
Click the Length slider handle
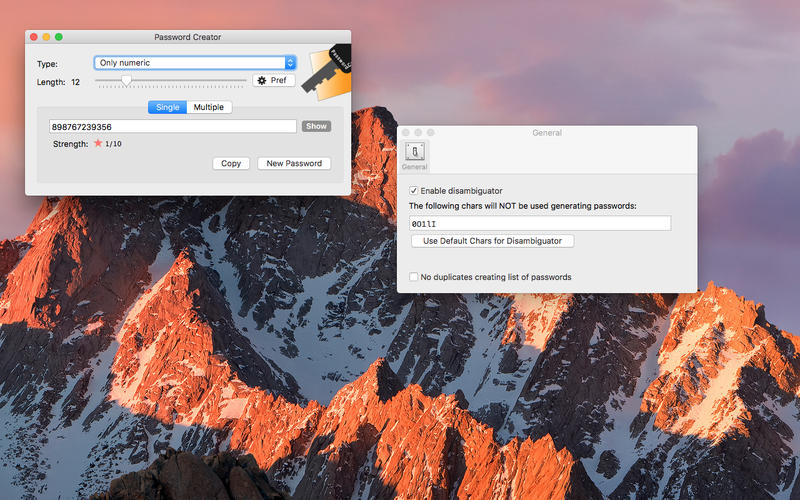(126, 80)
